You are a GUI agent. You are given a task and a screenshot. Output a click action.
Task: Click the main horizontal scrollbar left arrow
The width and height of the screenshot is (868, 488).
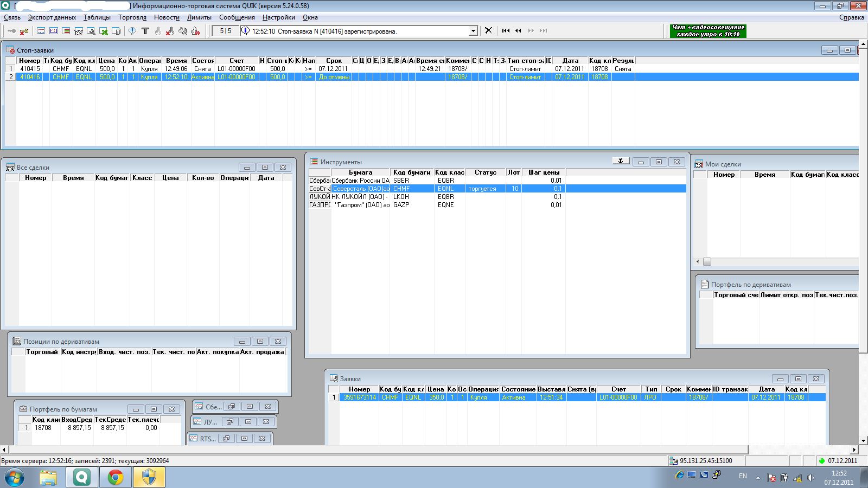(x=4, y=450)
